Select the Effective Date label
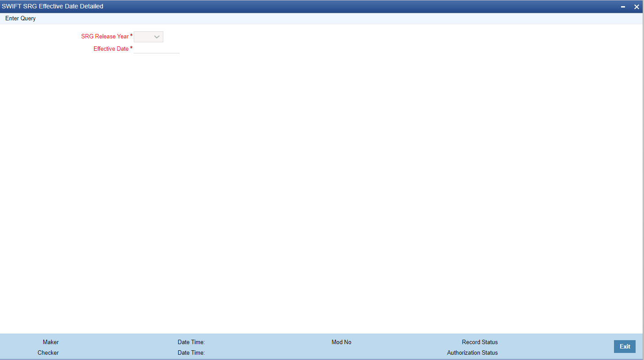 (x=111, y=49)
